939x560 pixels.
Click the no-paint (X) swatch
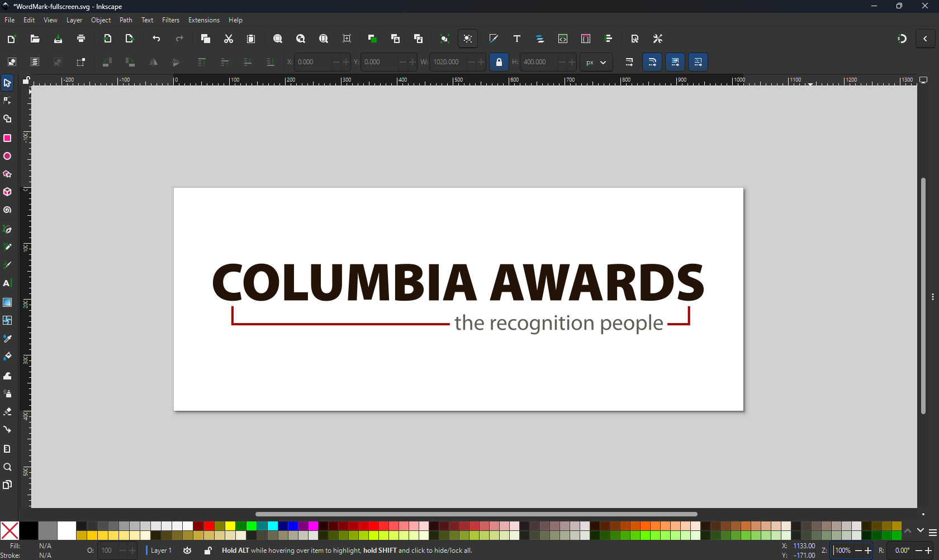click(x=10, y=530)
